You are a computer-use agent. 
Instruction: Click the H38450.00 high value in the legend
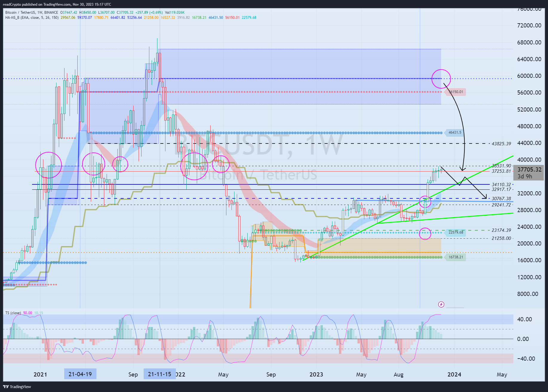(x=88, y=13)
